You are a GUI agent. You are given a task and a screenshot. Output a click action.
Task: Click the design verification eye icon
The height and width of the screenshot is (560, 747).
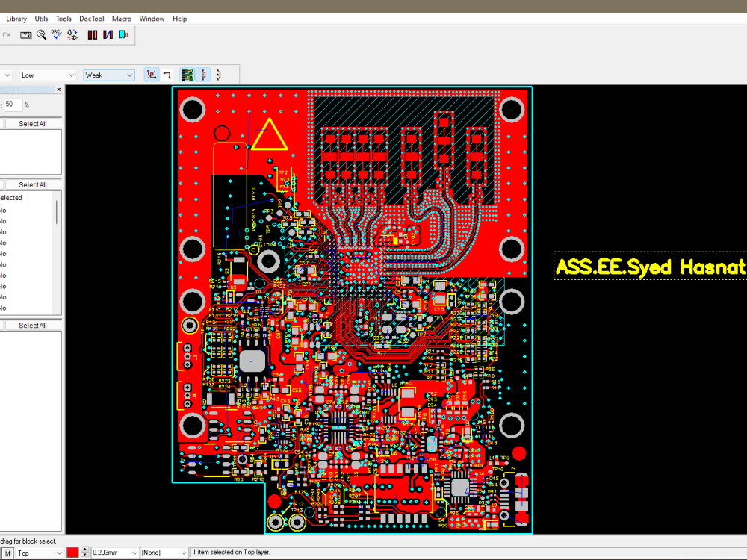pos(72,34)
